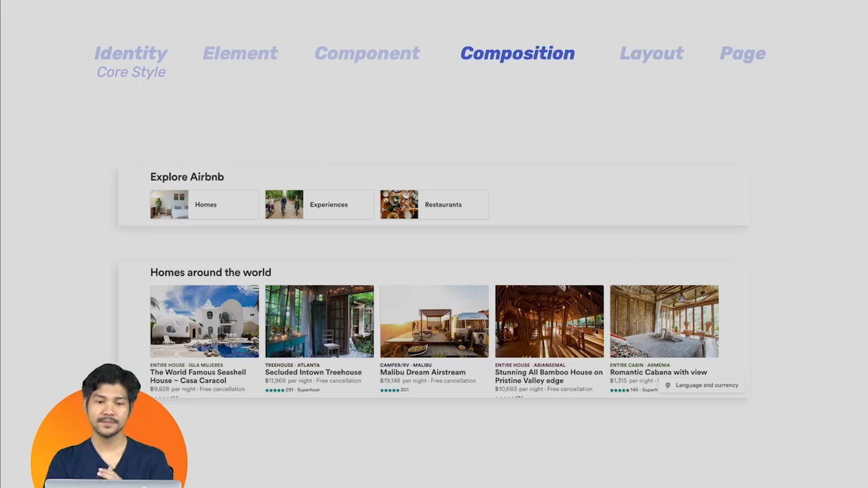The image size is (868, 488).
Task: Click the Element navigation item
Action: click(240, 53)
